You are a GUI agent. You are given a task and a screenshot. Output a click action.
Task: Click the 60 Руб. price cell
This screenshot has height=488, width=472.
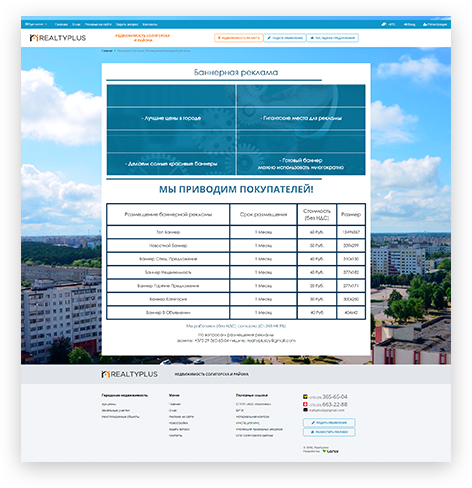(x=317, y=232)
